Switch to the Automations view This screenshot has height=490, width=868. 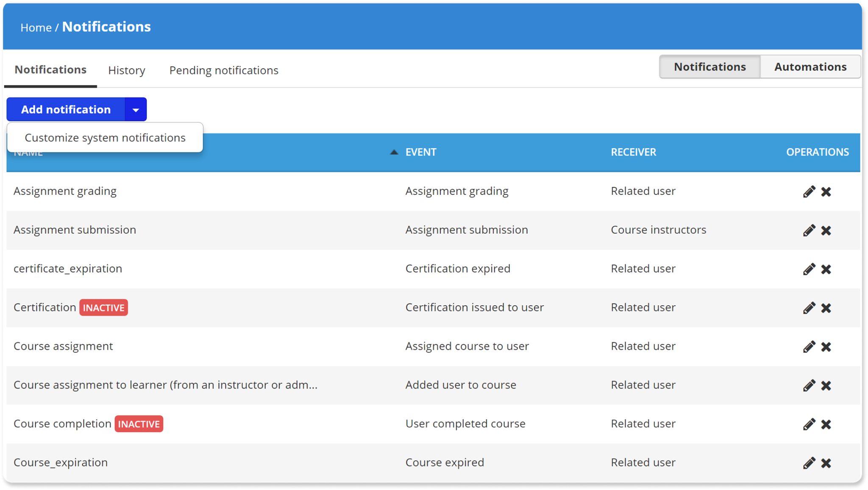click(x=810, y=66)
